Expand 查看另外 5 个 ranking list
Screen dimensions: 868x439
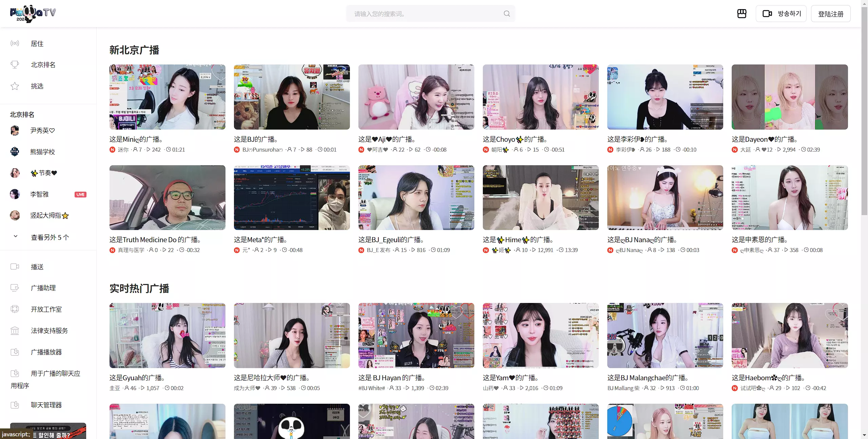[x=50, y=237]
